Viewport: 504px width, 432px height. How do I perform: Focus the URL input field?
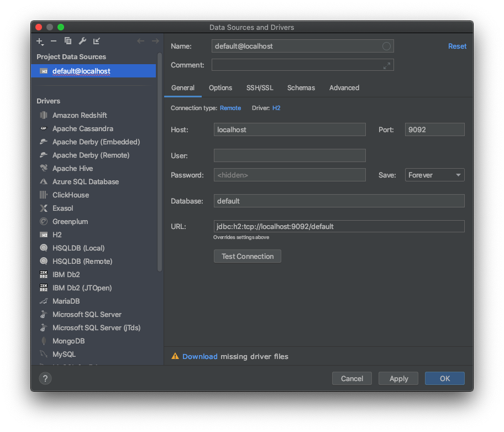339,226
